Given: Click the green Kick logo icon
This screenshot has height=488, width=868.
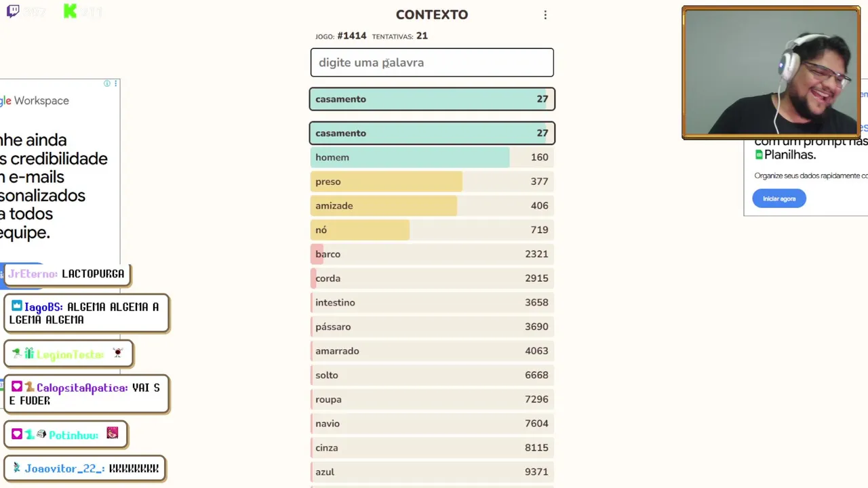Looking at the screenshot, I should click(70, 11).
